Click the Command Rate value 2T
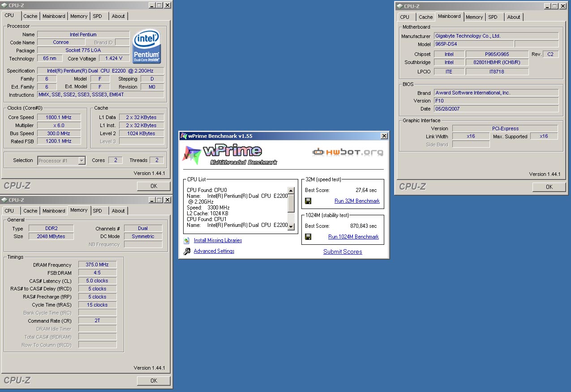Viewport: 571px width, 392px height. coord(97,321)
